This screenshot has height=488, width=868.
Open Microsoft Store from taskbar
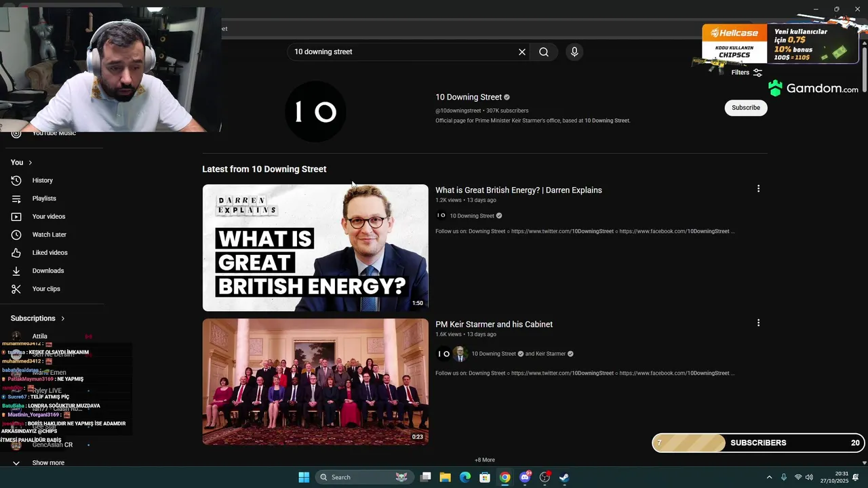point(485,477)
